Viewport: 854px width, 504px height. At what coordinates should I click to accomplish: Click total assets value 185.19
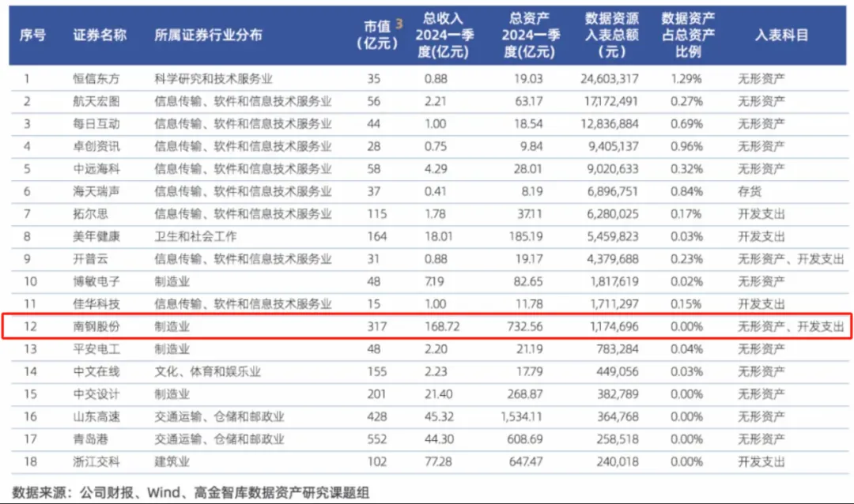[525, 237]
